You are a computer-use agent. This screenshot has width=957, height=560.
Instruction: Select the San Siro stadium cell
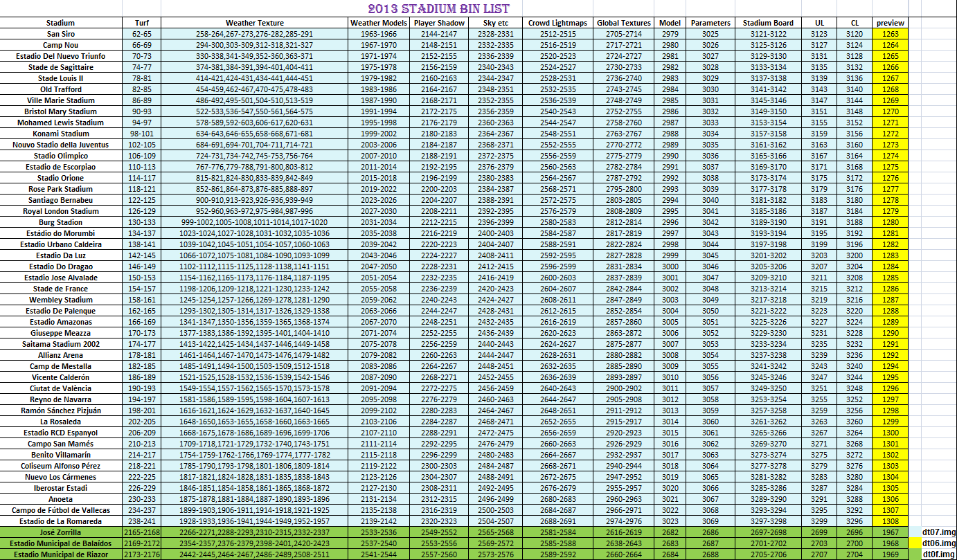(61, 34)
